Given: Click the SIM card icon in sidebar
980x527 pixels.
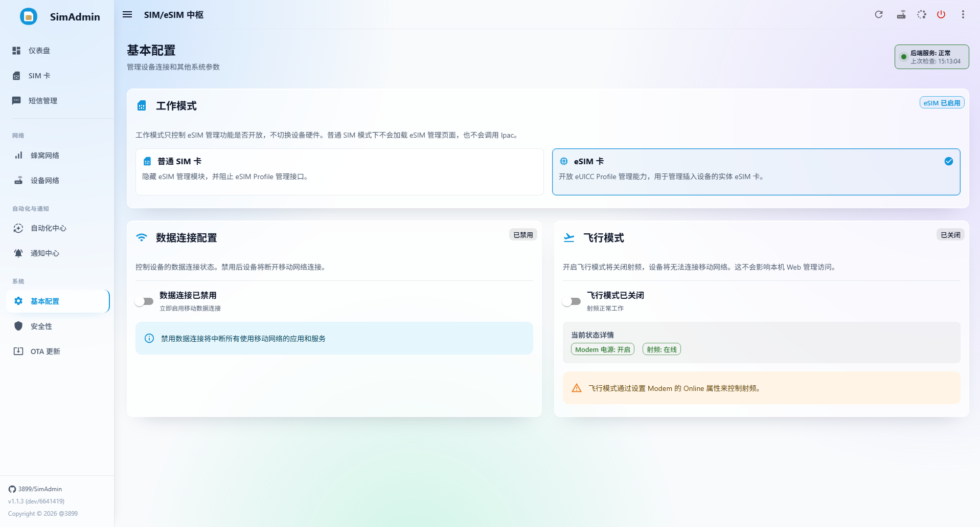Looking at the screenshot, I should coord(16,76).
